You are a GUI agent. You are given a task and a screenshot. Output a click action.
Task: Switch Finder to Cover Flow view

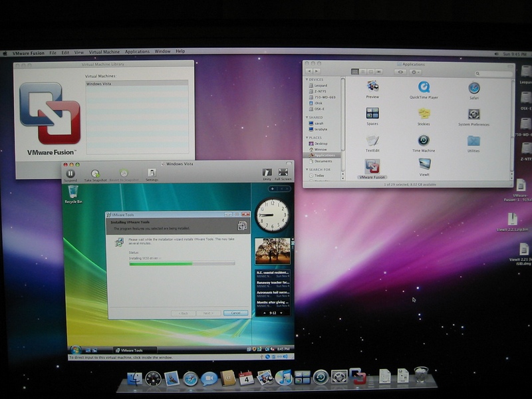(378, 72)
